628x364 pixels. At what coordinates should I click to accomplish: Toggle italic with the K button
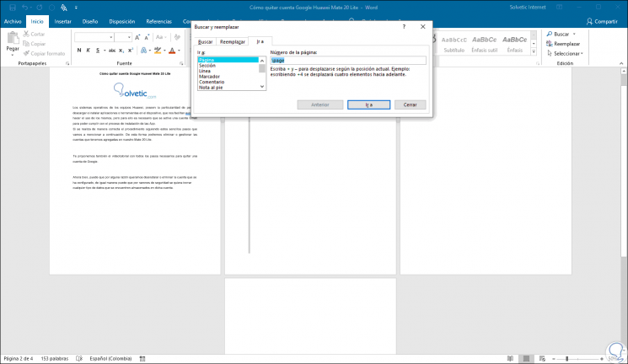pos(89,50)
